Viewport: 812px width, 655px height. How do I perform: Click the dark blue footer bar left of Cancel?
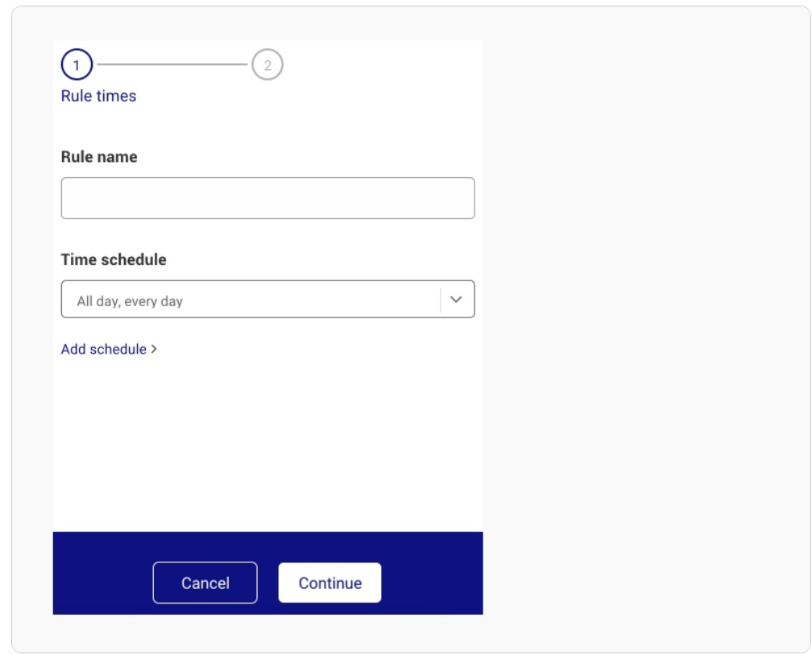pos(102,574)
